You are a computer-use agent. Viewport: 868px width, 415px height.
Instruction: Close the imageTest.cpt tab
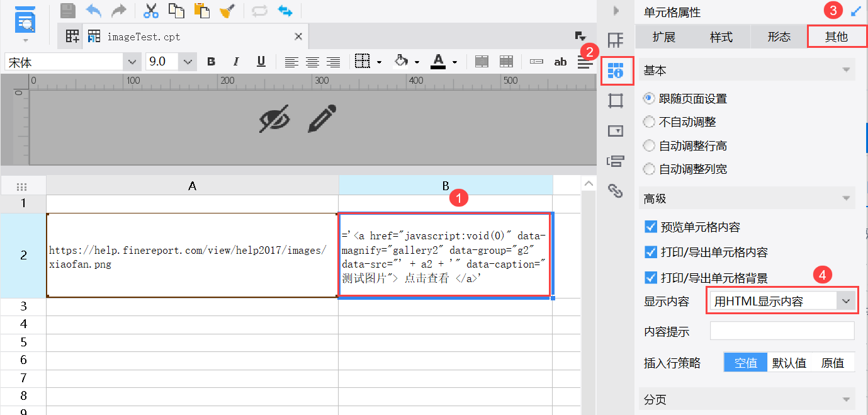[299, 37]
